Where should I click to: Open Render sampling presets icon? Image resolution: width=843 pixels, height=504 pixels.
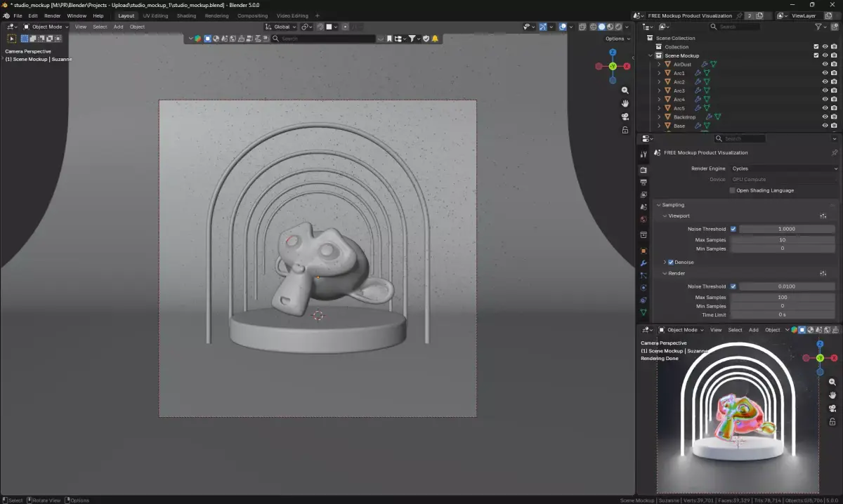823,273
